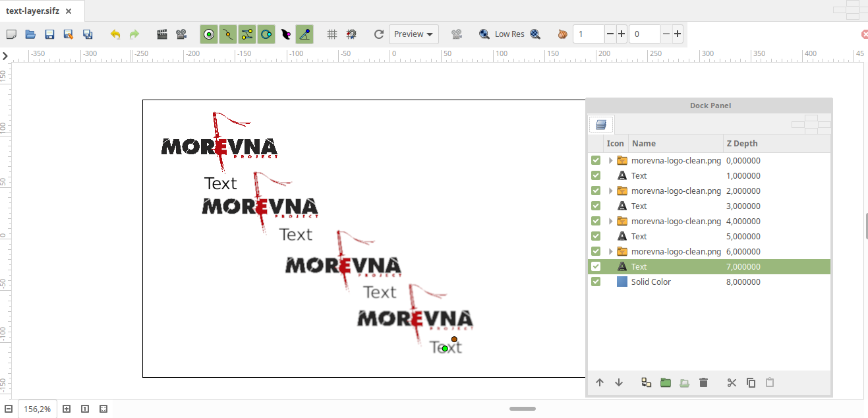Raise the selected layer with the up arrow
Image resolution: width=868 pixels, height=418 pixels.
[x=599, y=382]
